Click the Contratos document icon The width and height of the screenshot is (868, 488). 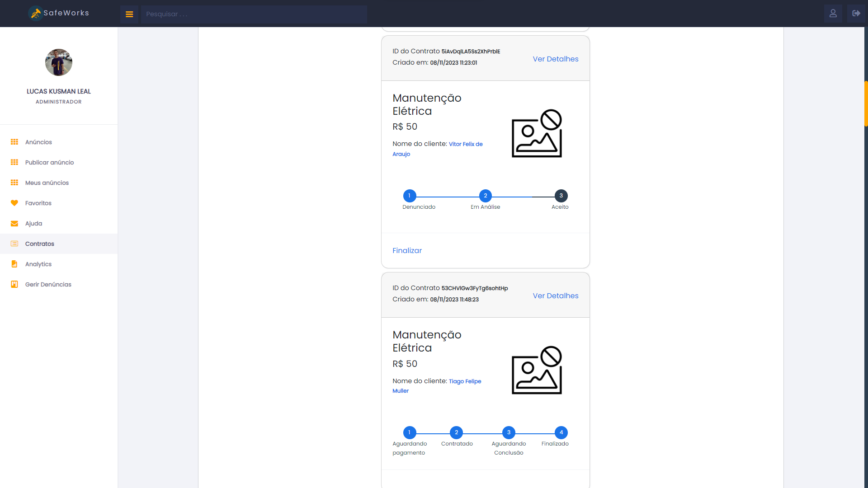pyautogui.click(x=14, y=243)
